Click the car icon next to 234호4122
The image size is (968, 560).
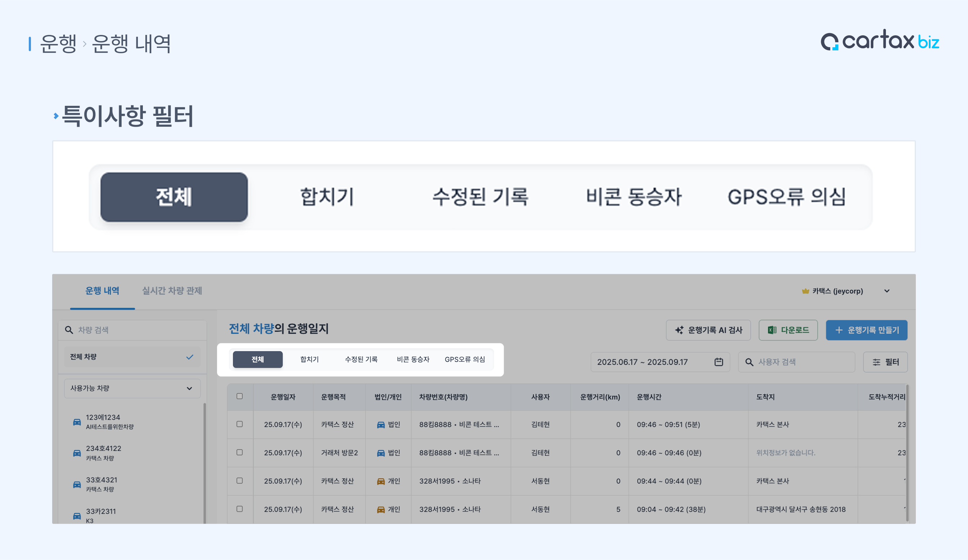pyautogui.click(x=77, y=453)
